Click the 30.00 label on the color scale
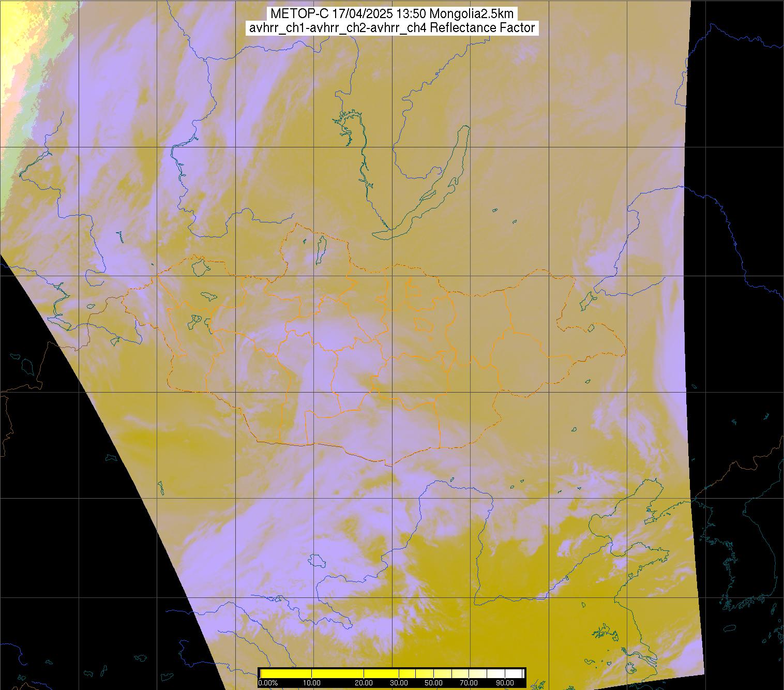 (x=399, y=683)
